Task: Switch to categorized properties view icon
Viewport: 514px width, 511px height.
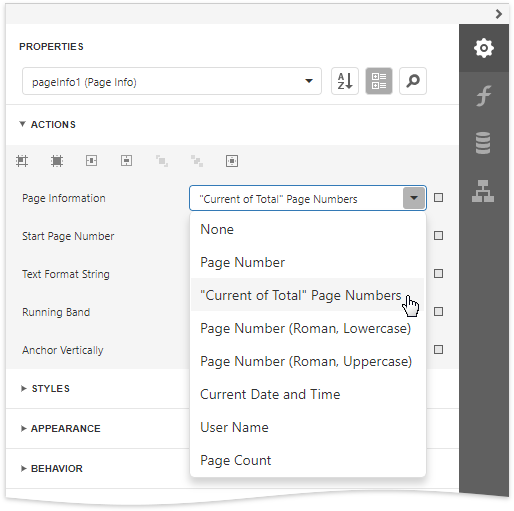Action: tap(379, 81)
